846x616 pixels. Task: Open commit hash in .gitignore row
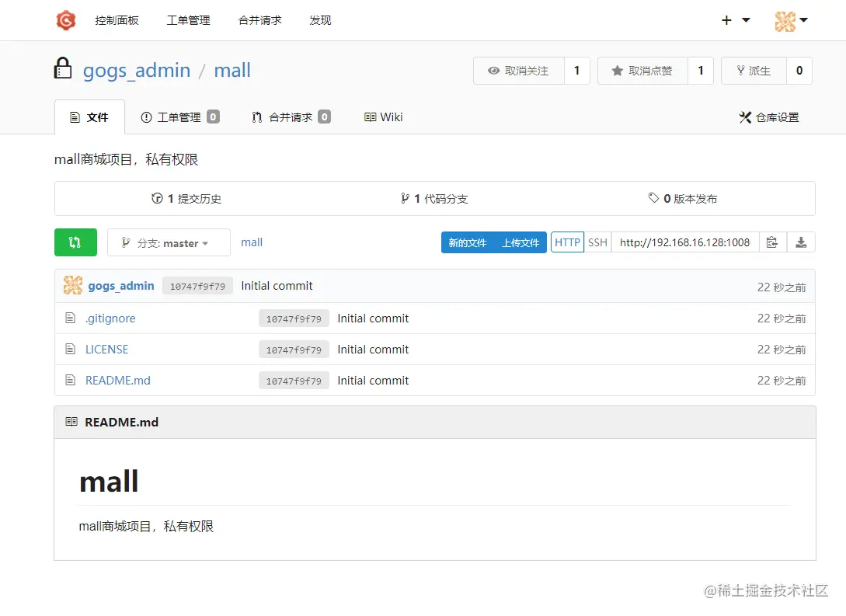click(x=294, y=318)
